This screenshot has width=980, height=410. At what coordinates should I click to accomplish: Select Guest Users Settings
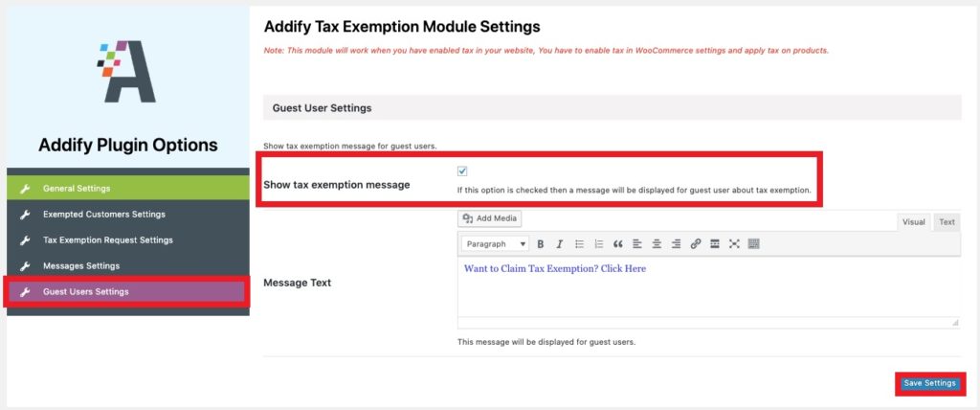click(127, 292)
